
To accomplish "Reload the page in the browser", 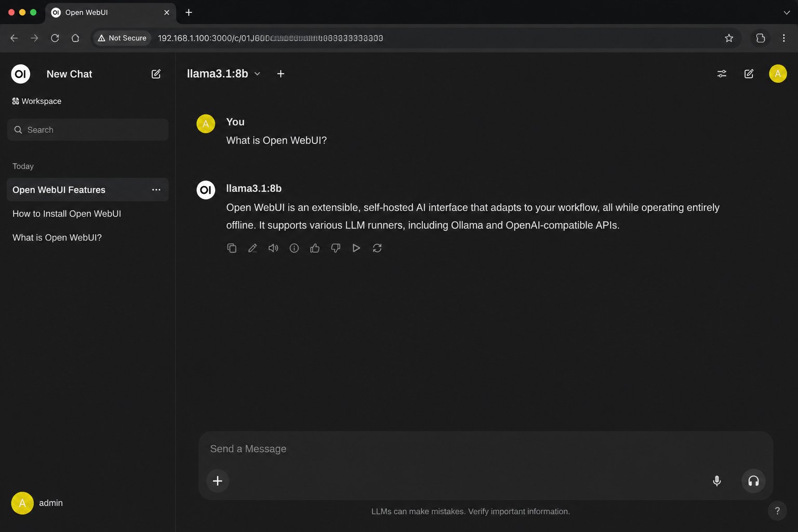I will click(55, 38).
